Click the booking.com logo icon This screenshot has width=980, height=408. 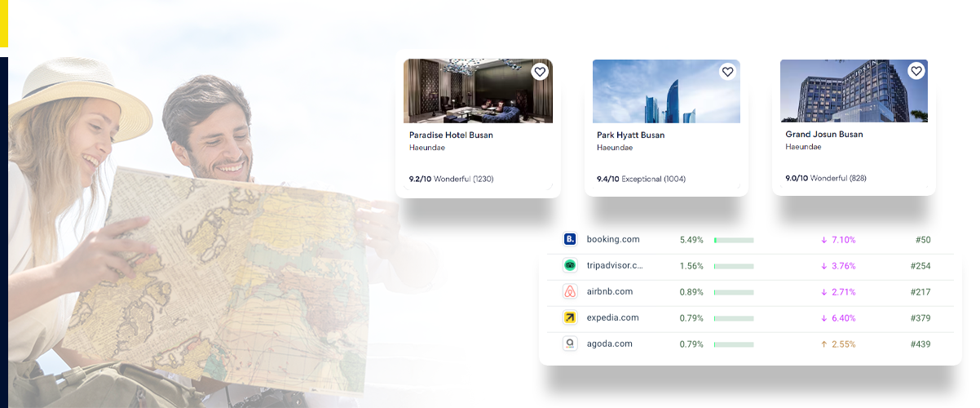pos(570,239)
